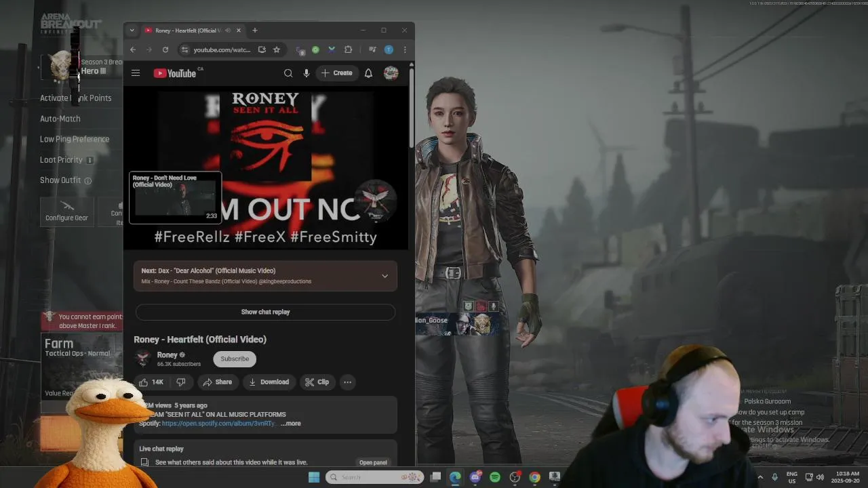868x488 pixels.
Task: Open Roney - Don't Need Love video thumbnail
Action: (175, 197)
